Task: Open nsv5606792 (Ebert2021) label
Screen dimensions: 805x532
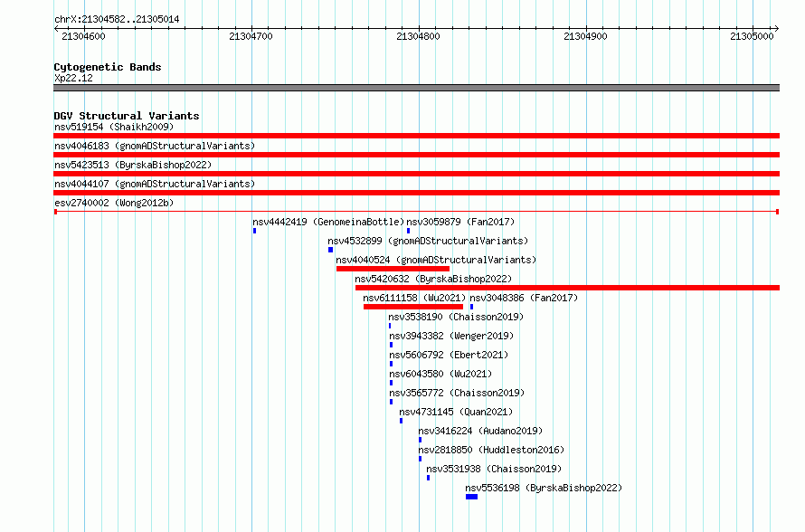Action: [x=449, y=355]
